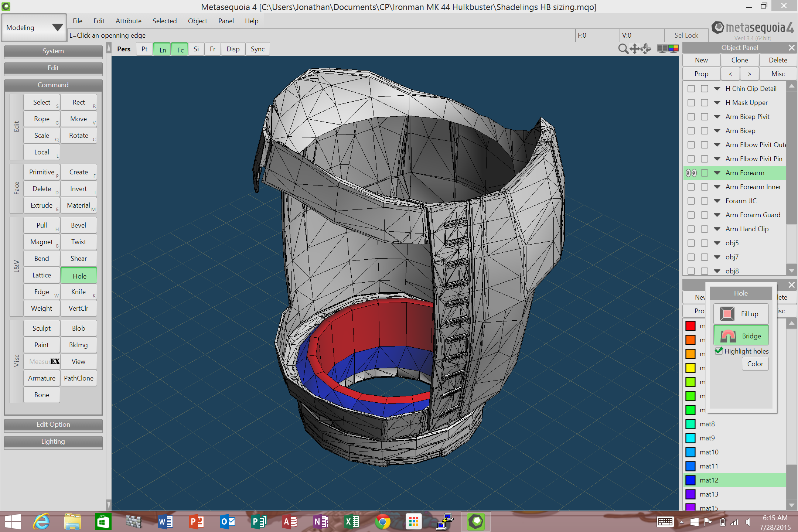Open the File menu
The height and width of the screenshot is (532, 798).
pyautogui.click(x=77, y=21)
